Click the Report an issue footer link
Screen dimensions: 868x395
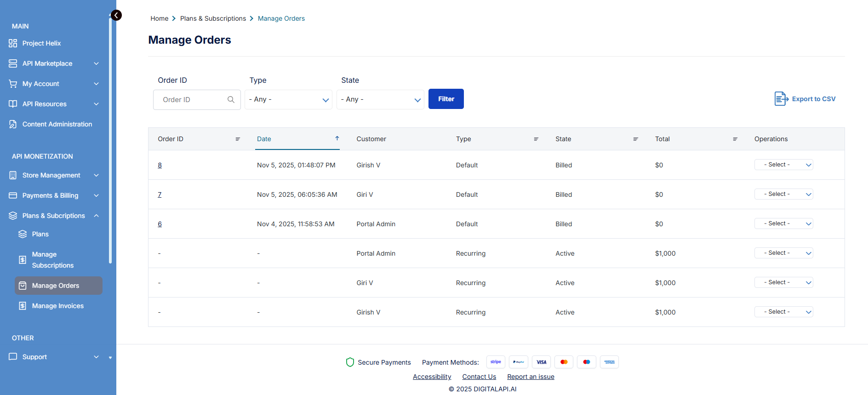531,377
